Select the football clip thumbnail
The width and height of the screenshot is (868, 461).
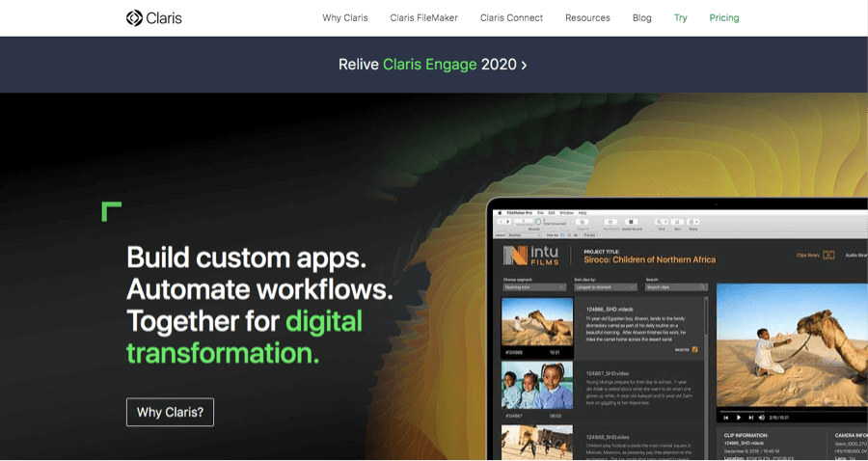(x=537, y=442)
